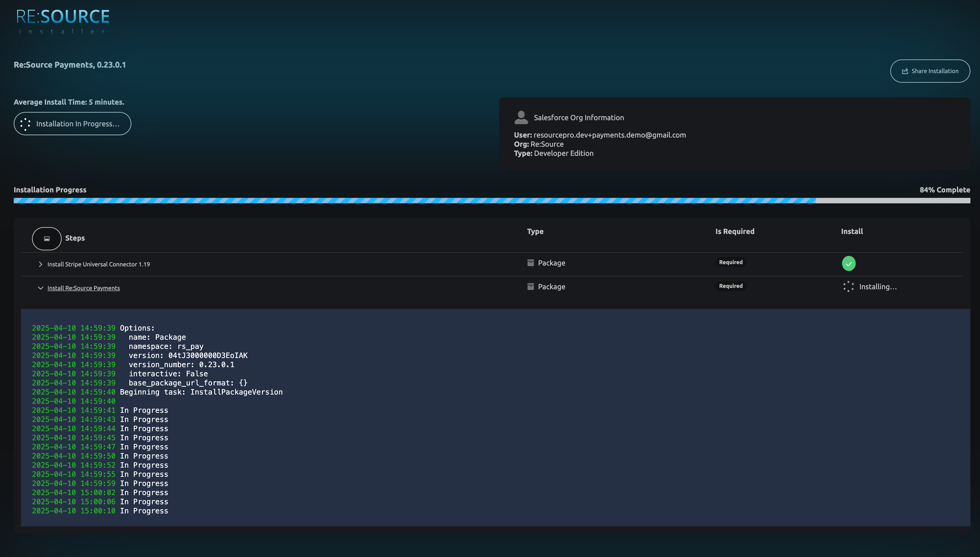Click the Type: Developer Edition line

click(x=554, y=153)
